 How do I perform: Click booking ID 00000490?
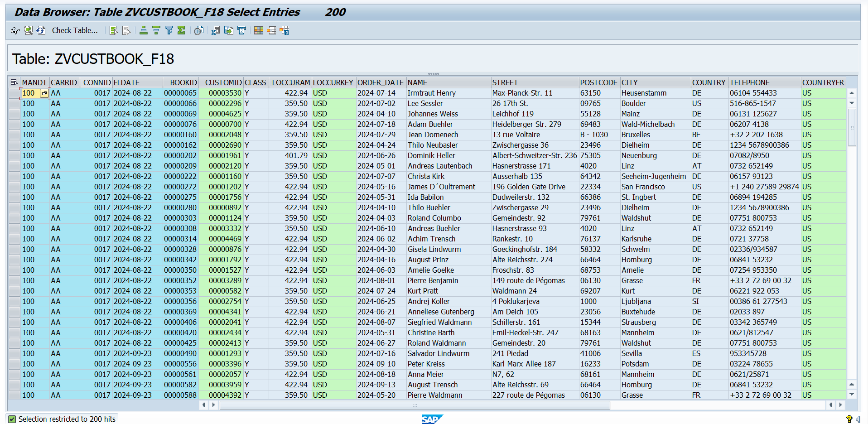180,353
